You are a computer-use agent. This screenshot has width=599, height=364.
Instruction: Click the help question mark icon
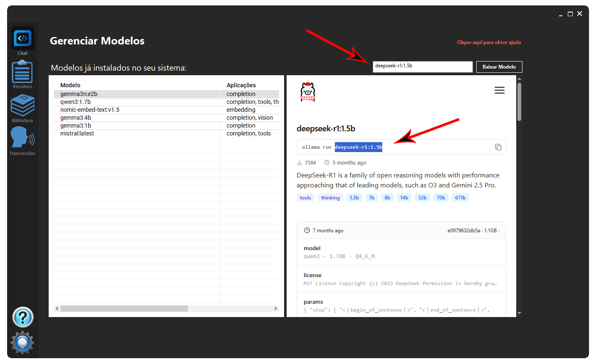click(x=23, y=317)
